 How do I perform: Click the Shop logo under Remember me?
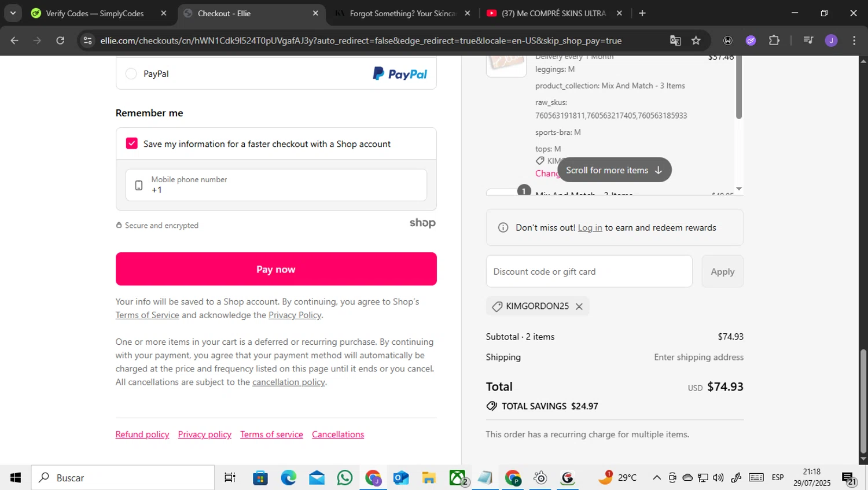pos(422,223)
